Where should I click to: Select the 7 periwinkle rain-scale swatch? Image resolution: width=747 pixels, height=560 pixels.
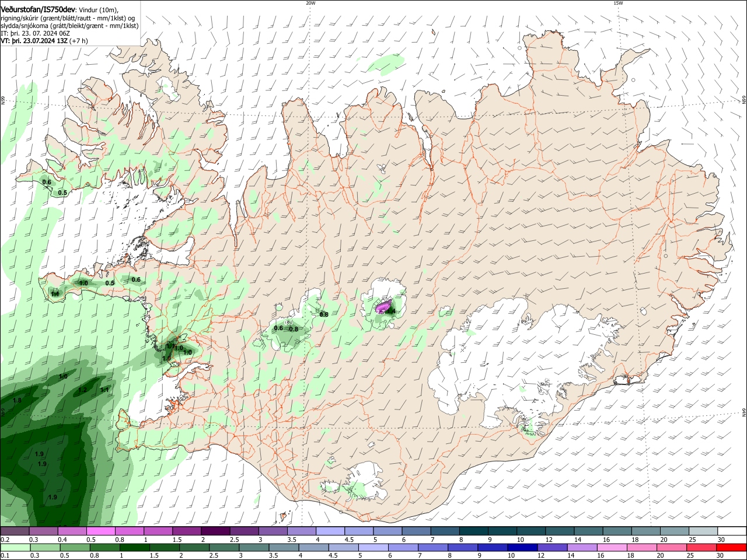point(433,548)
